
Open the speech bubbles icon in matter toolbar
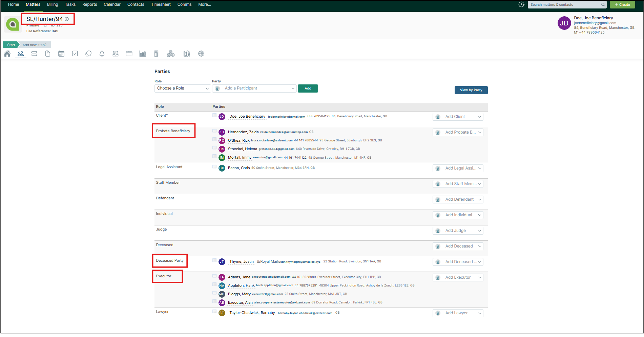click(x=88, y=54)
